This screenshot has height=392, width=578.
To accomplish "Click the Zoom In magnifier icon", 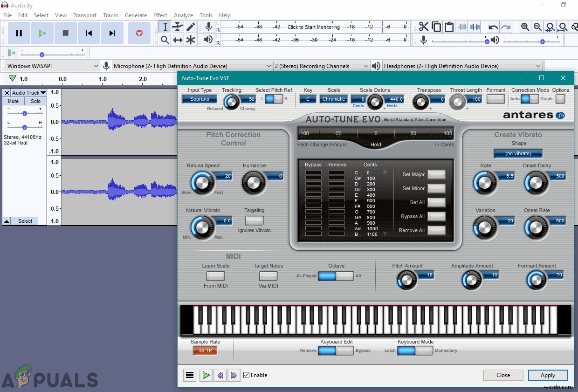I will tap(525, 26).
